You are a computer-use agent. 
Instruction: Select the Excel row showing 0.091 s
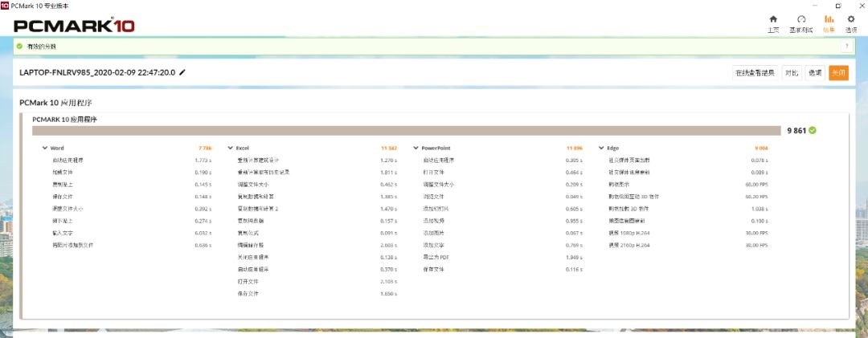(x=317, y=234)
